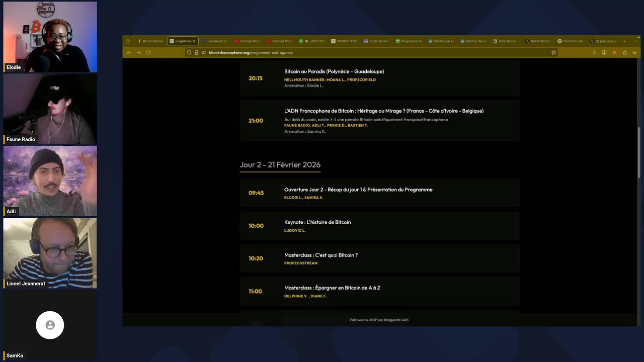The height and width of the screenshot is (362, 644).
Task: Click SamKa's avatar placeholder icon
Action: click(x=50, y=325)
